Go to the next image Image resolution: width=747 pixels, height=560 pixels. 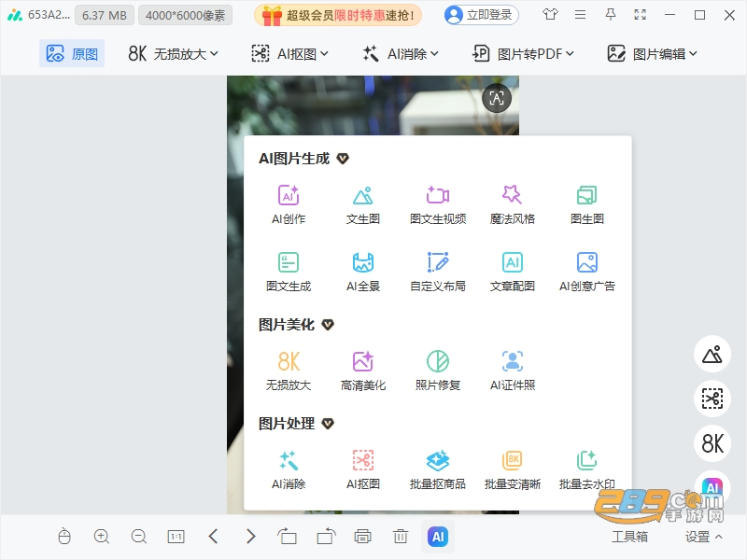(250, 537)
